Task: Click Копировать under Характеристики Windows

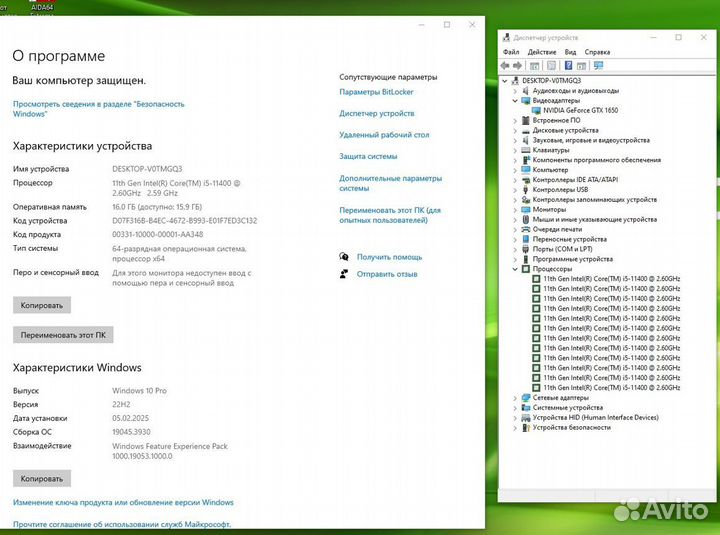Action: point(42,479)
